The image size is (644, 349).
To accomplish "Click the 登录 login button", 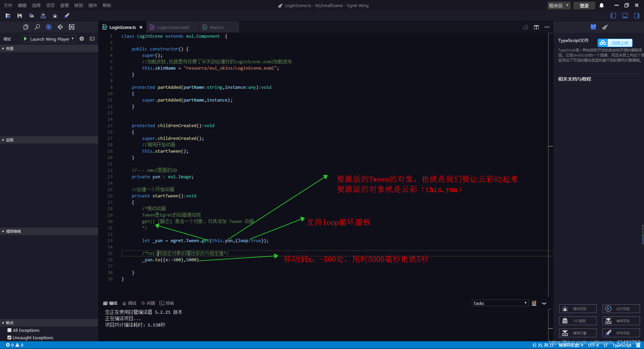I will [x=584, y=5].
